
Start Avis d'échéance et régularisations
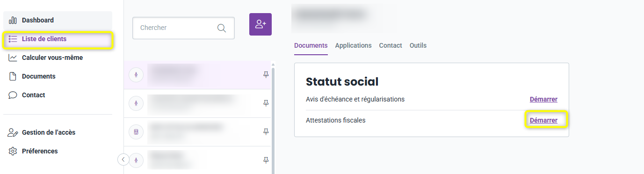tap(543, 99)
